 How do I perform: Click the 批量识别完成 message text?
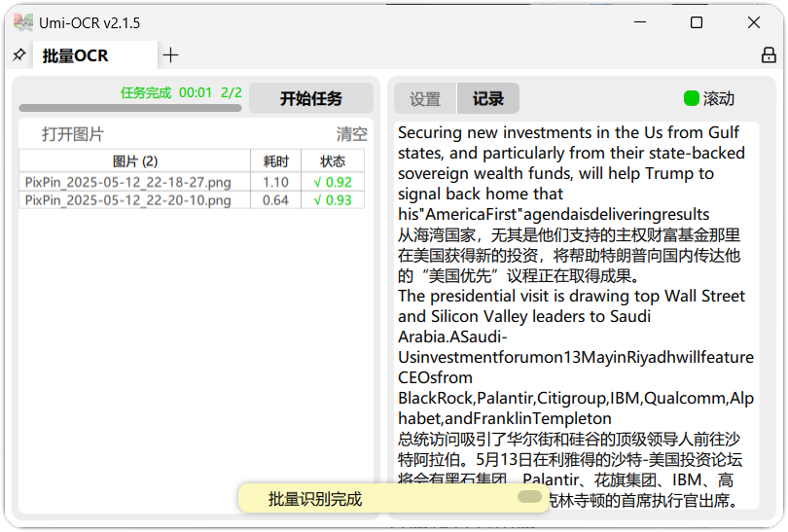pos(315,499)
